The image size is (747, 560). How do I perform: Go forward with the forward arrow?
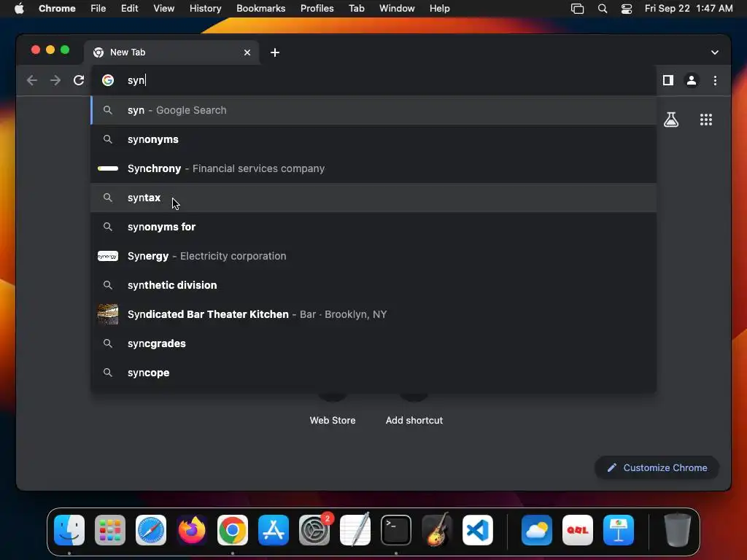tap(55, 80)
